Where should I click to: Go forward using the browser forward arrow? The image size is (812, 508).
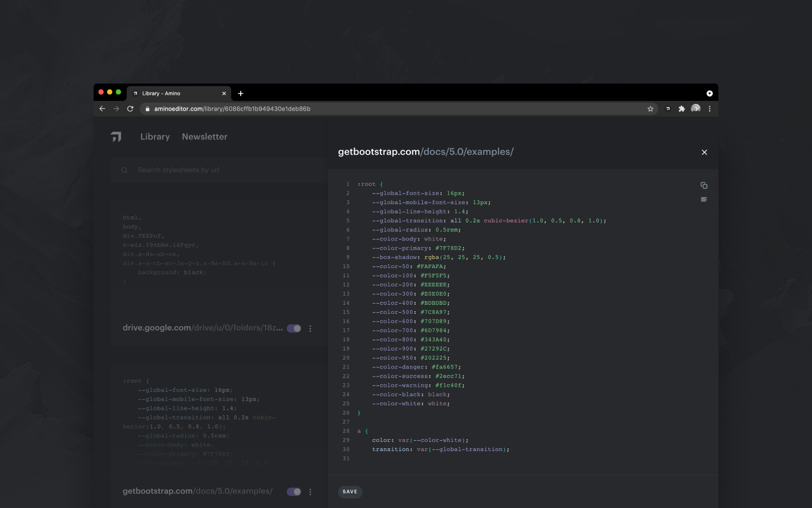[116, 109]
